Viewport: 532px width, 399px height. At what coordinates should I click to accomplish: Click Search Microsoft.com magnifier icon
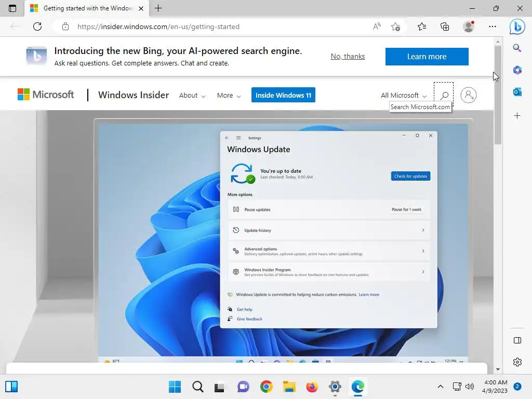coord(444,96)
